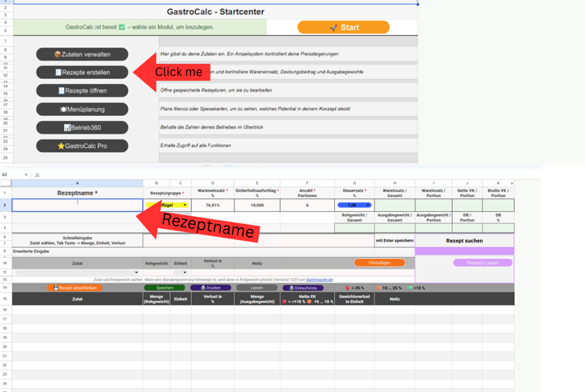Click the 'mit Enter speichern' label
585x392 pixels.
pos(395,240)
